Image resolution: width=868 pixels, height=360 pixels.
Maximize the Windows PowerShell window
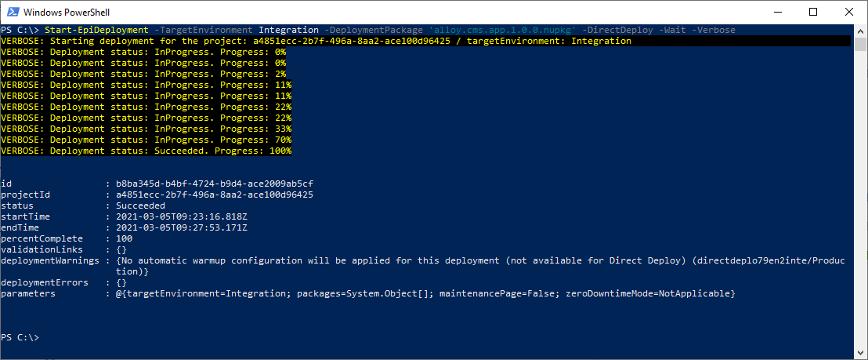pyautogui.click(x=813, y=12)
